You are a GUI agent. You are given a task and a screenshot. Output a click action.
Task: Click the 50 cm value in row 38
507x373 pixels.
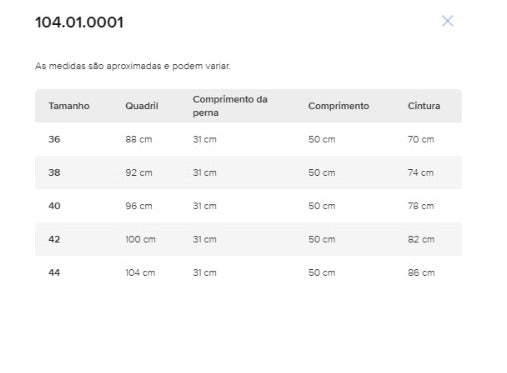(x=322, y=173)
